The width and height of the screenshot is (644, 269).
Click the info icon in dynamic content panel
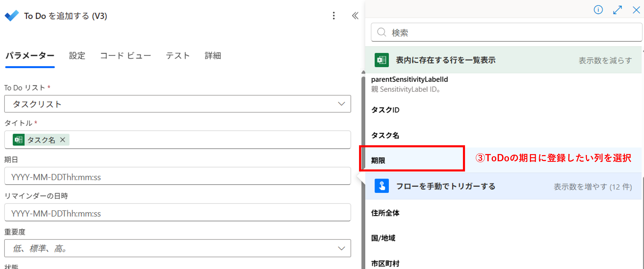point(598,10)
